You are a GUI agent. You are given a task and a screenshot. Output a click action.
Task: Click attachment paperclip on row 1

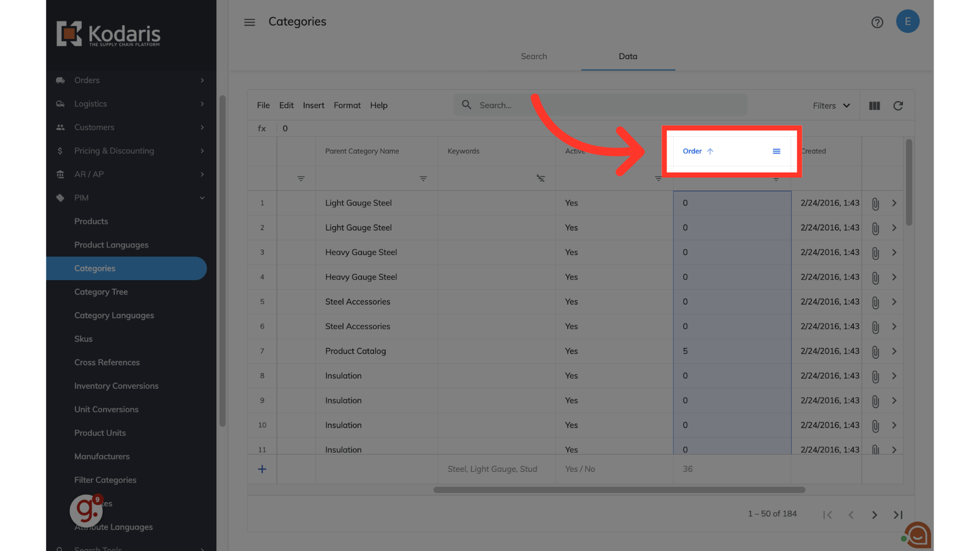(x=875, y=204)
